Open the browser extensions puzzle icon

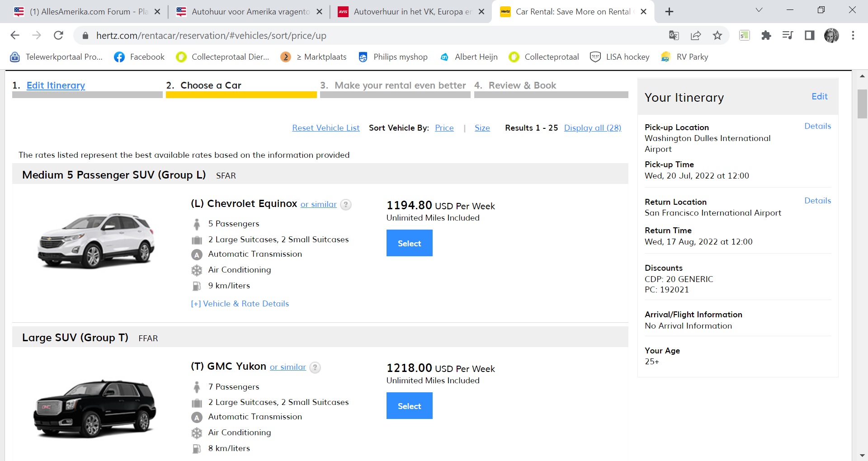766,35
